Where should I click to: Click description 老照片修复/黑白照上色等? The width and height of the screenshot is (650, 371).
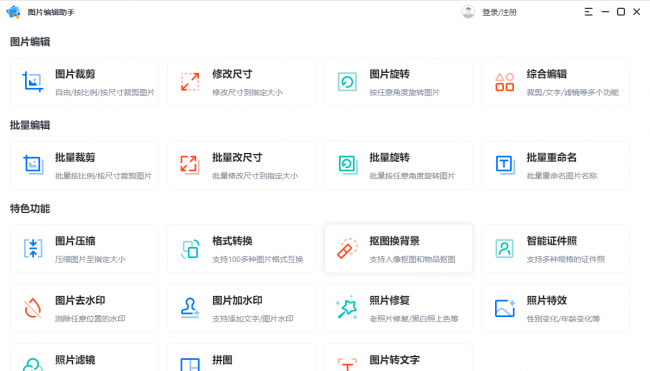[x=414, y=319]
